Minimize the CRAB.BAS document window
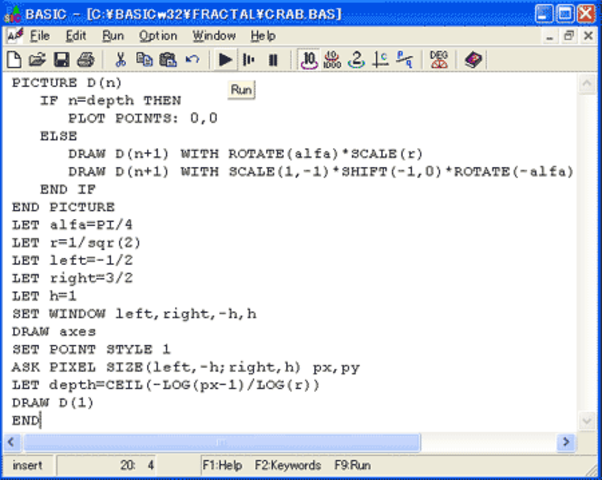The width and height of the screenshot is (602, 480). tap(550, 36)
